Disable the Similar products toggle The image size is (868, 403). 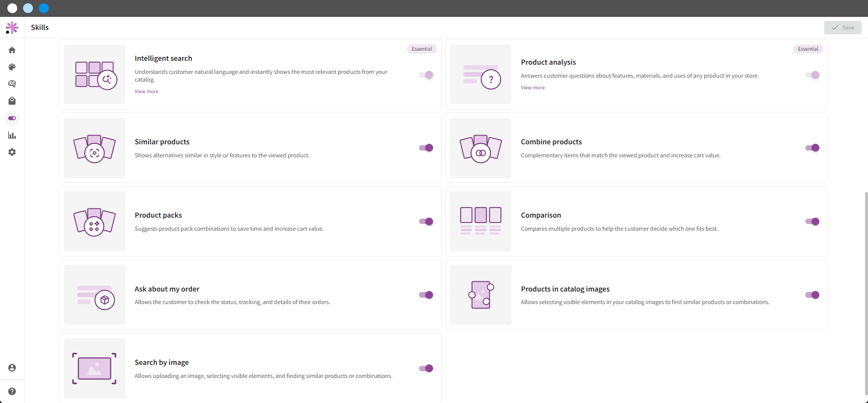click(x=426, y=148)
